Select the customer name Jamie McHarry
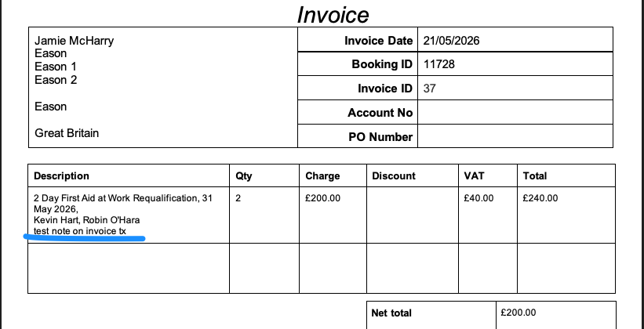Image resolution: width=644 pixels, height=329 pixels. click(x=74, y=41)
